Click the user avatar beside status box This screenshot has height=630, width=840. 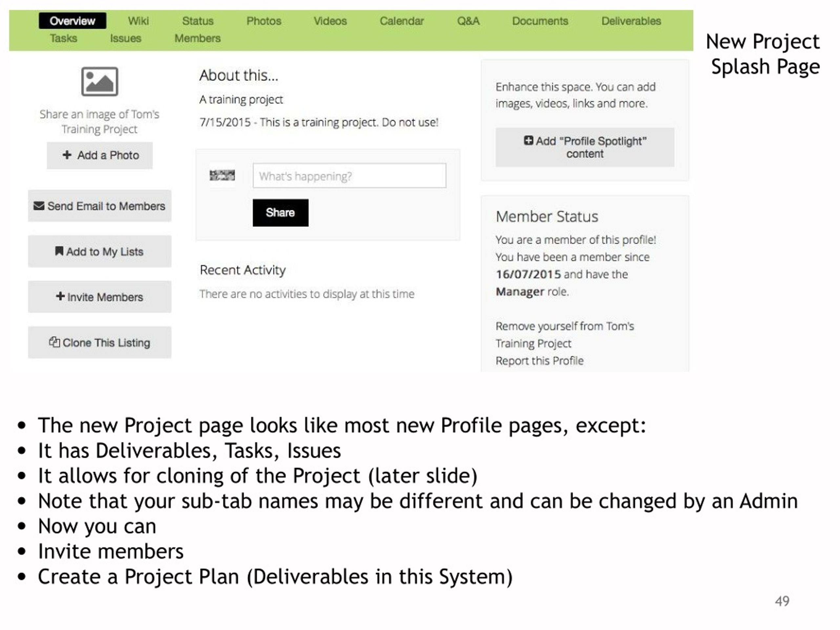(x=222, y=176)
